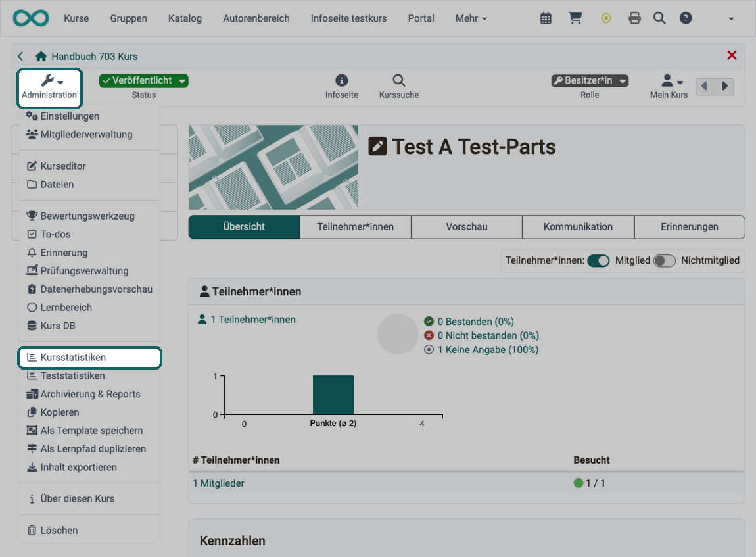Click the Punkte bar in the chart
Screen dimensions: 756x557
pos(333,395)
